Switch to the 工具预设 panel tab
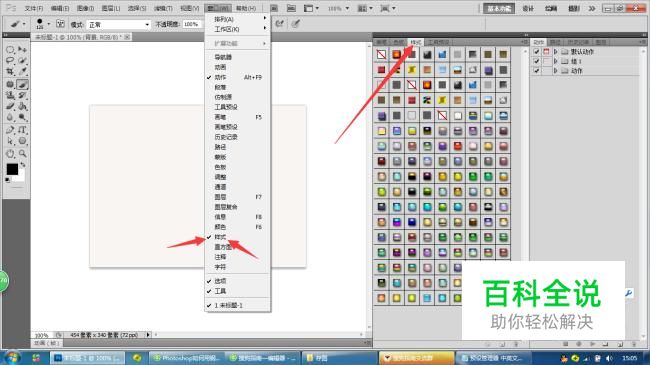The width and height of the screenshot is (650, 365). coord(439,42)
